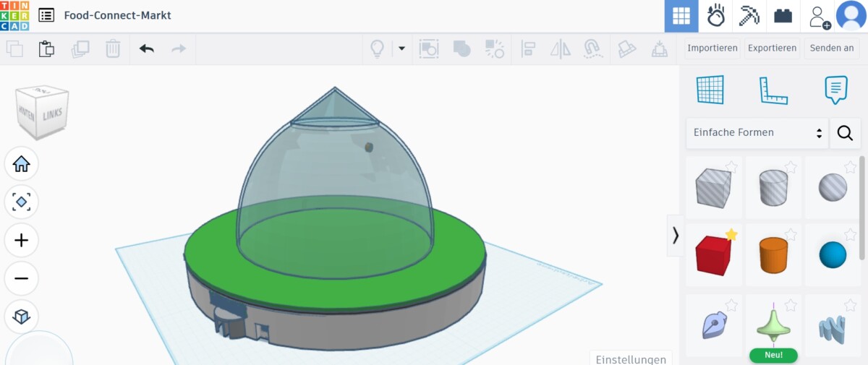Unfavorite the red box star

tap(731, 234)
